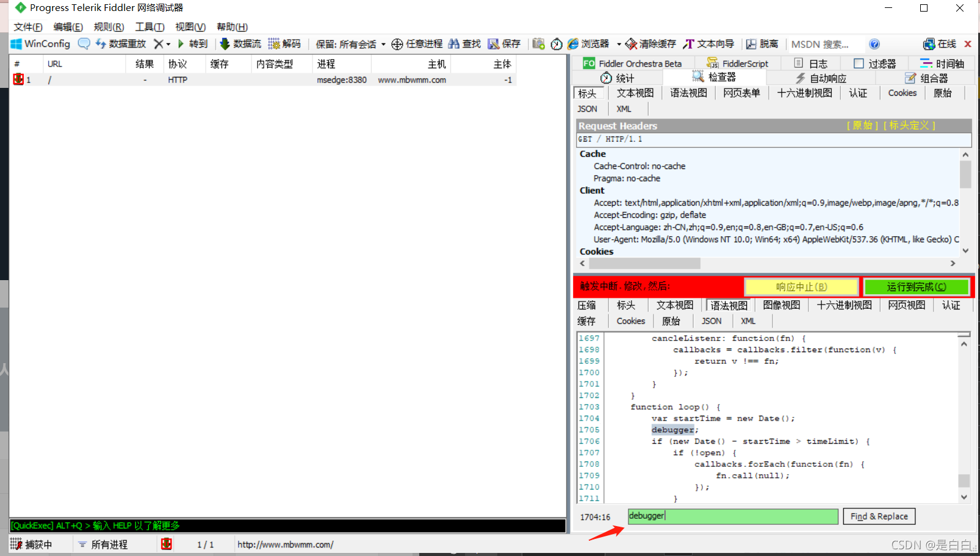
Task: Click the 解码 (Decode) toolbar button
Action: point(284,44)
